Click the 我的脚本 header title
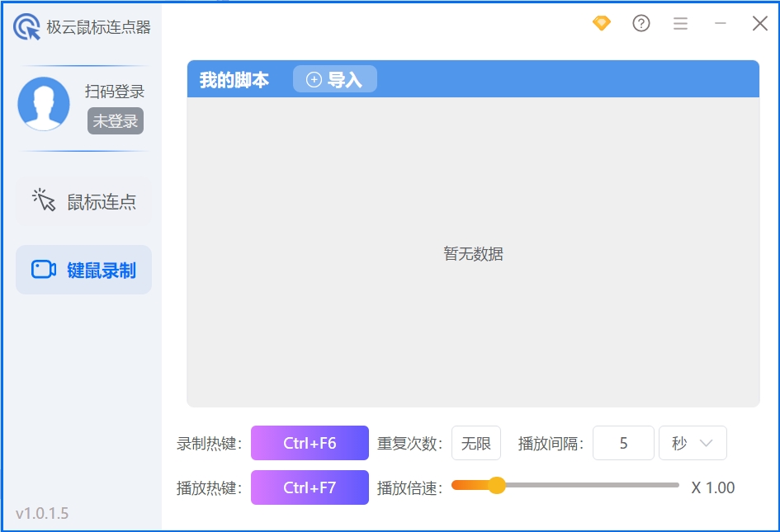780x532 pixels. [234, 79]
